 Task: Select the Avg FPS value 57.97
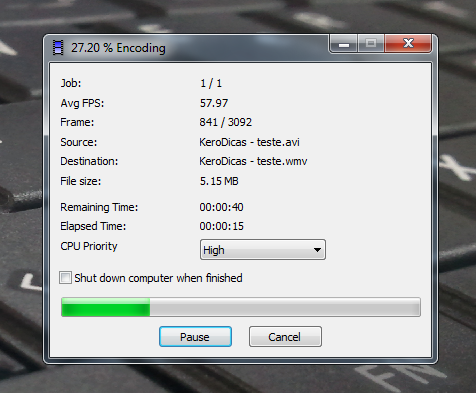pyautogui.click(x=214, y=103)
